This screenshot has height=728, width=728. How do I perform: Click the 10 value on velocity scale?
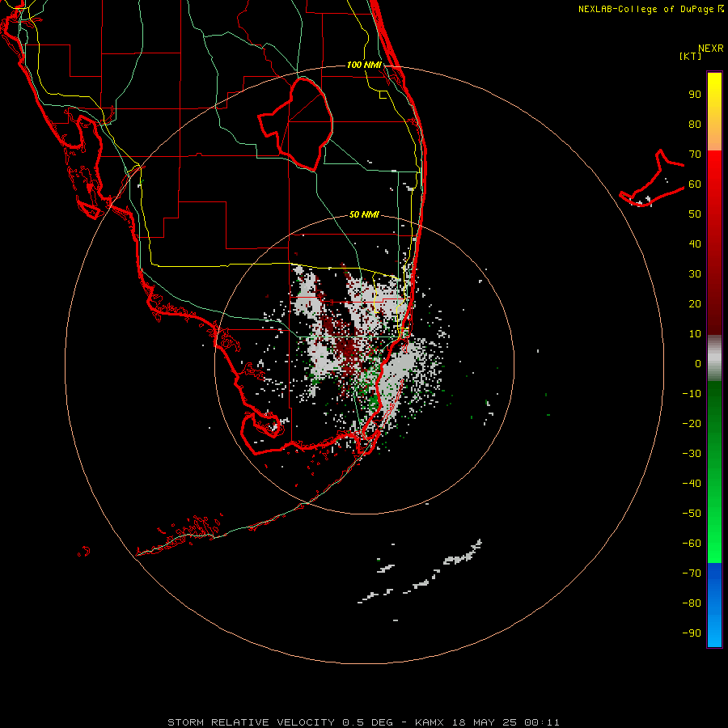tap(695, 334)
